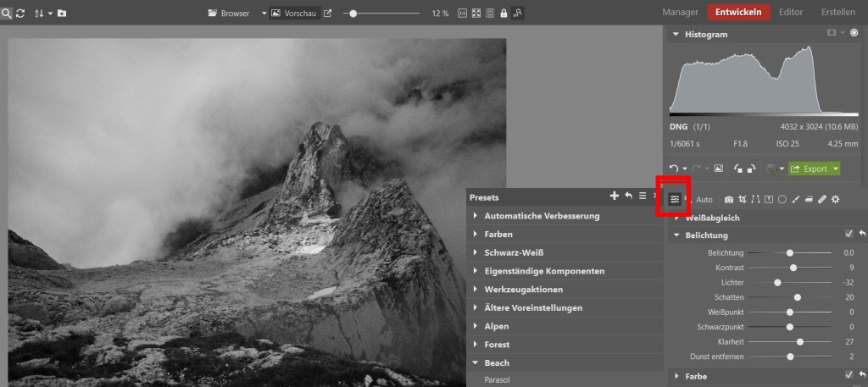Screen dimensions: 868x387
Task: Choose the filter brush tool
Action: (x=796, y=200)
